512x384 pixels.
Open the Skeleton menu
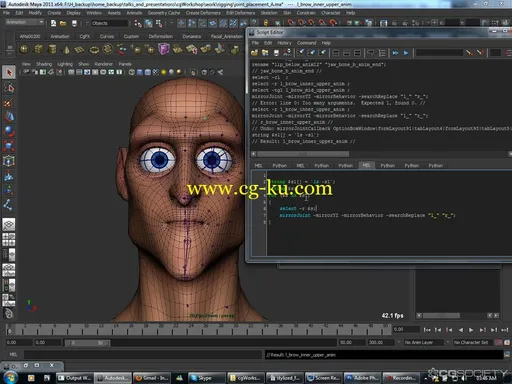269,13
